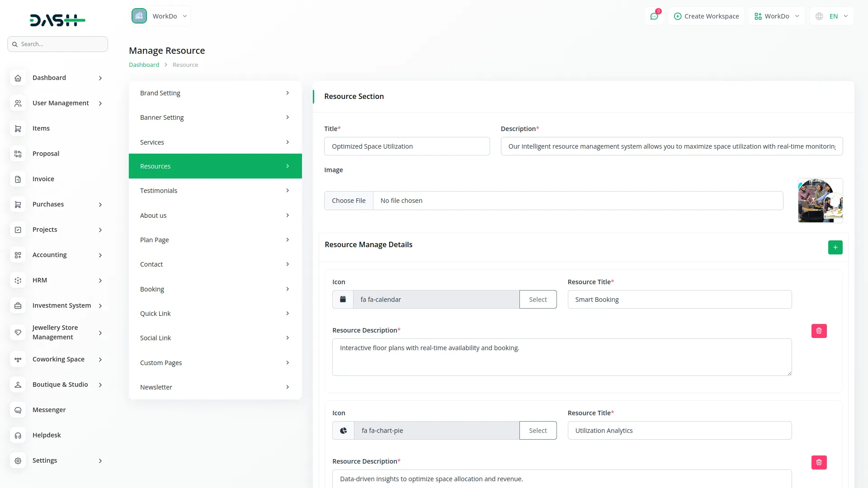Select the Invoice icon in sidebar

tap(18, 179)
